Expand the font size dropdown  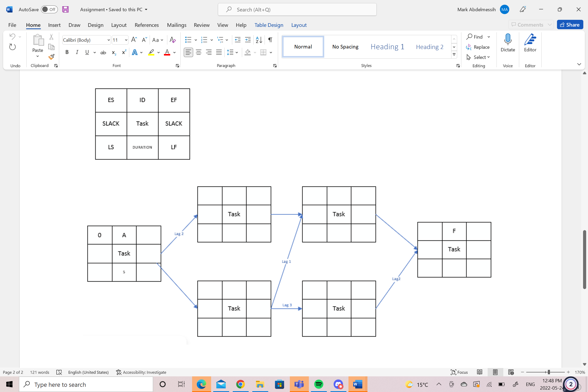pyautogui.click(x=126, y=40)
